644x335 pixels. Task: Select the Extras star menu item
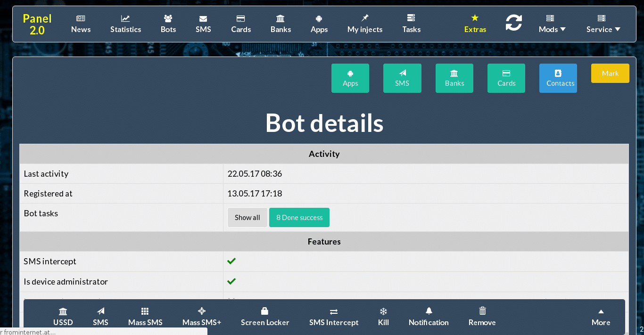tap(475, 24)
